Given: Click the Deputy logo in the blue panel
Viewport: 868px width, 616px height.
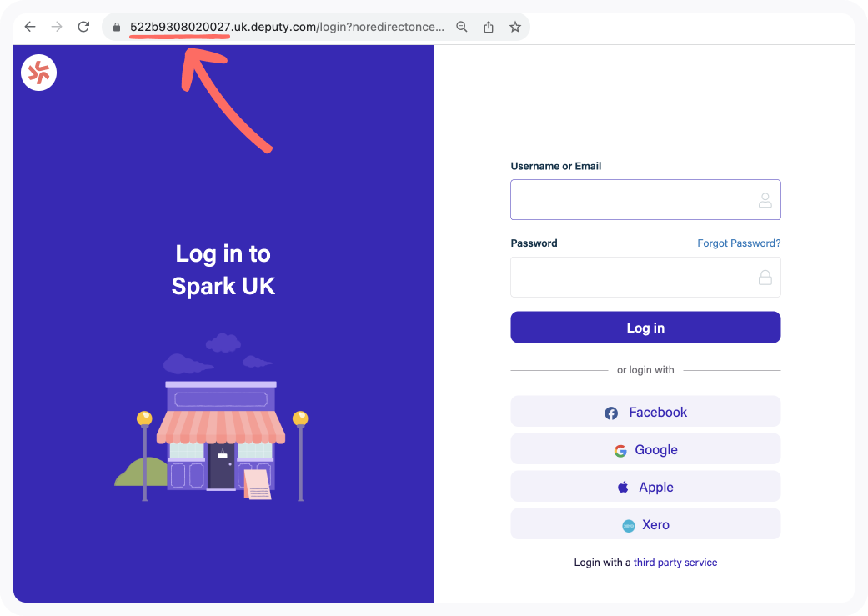Looking at the screenshot, I should (x=38, y=73).
